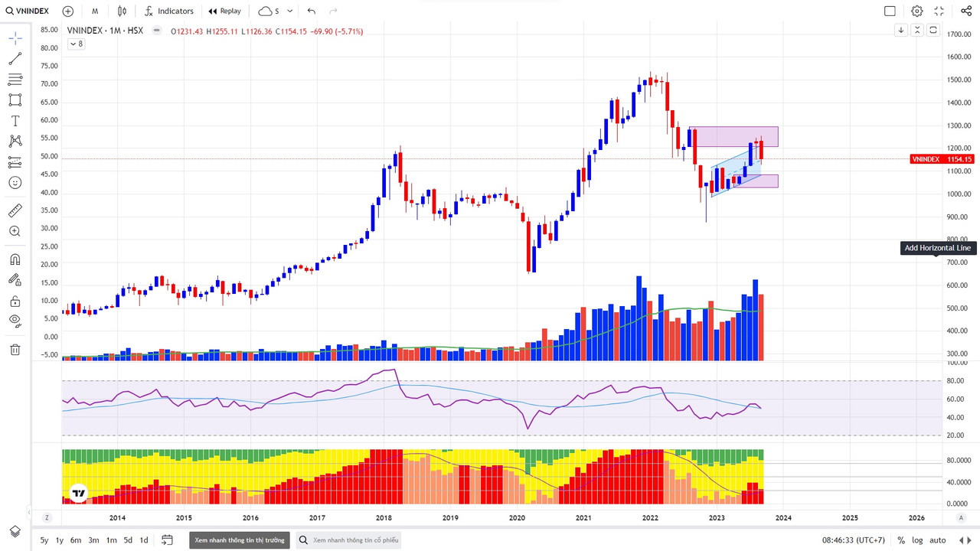This screenshot has width=980, height=551.
Task: Click the grey round button after VNINDEX HSX
Action: (x=157, y=31)
